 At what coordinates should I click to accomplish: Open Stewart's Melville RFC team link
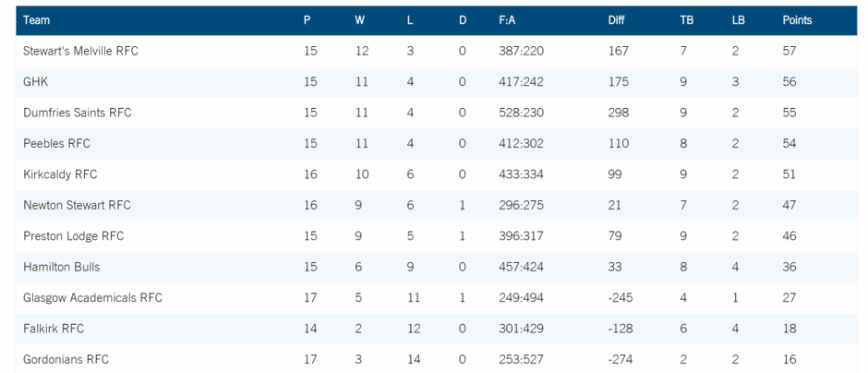[x=81, y=51]
